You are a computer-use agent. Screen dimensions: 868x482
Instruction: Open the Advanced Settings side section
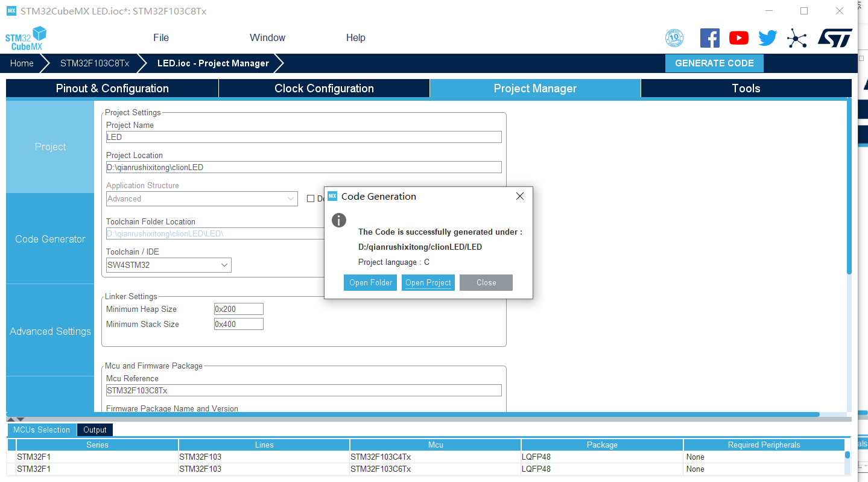click(50, 331)
